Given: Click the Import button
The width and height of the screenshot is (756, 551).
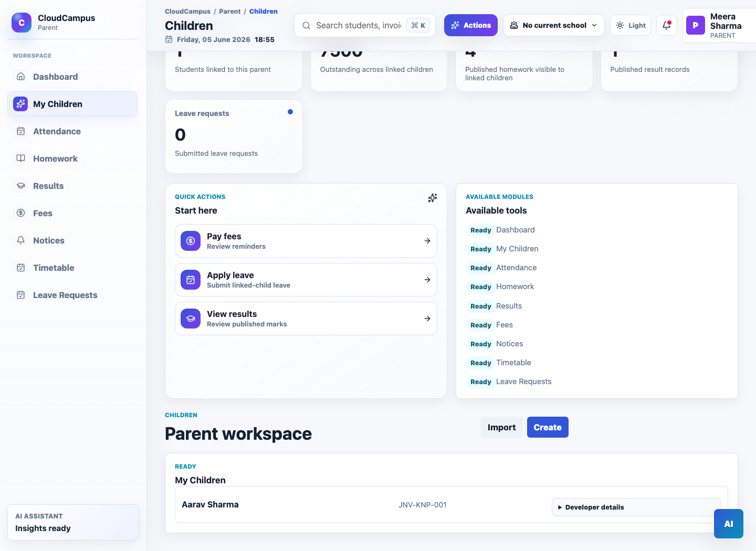Looking at the screenshot, I should coord(501,427).
